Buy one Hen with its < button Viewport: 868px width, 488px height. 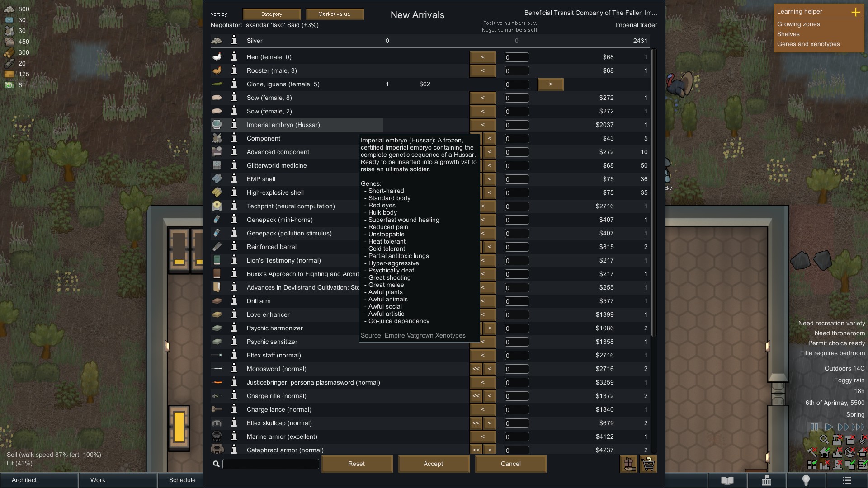483,57
